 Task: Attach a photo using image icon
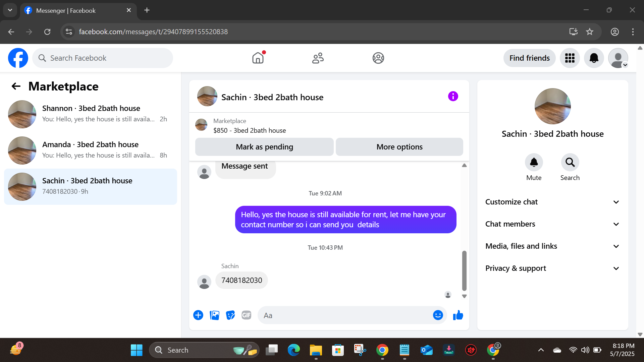214,315
